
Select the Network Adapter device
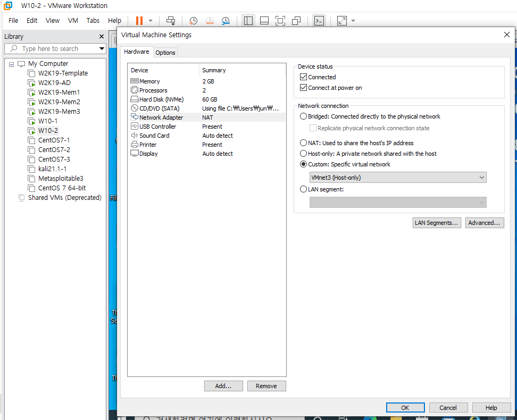(x=207, y=117)
